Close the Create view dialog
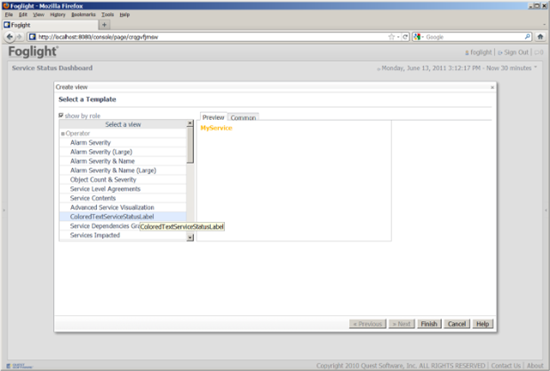 click(492, 87)
